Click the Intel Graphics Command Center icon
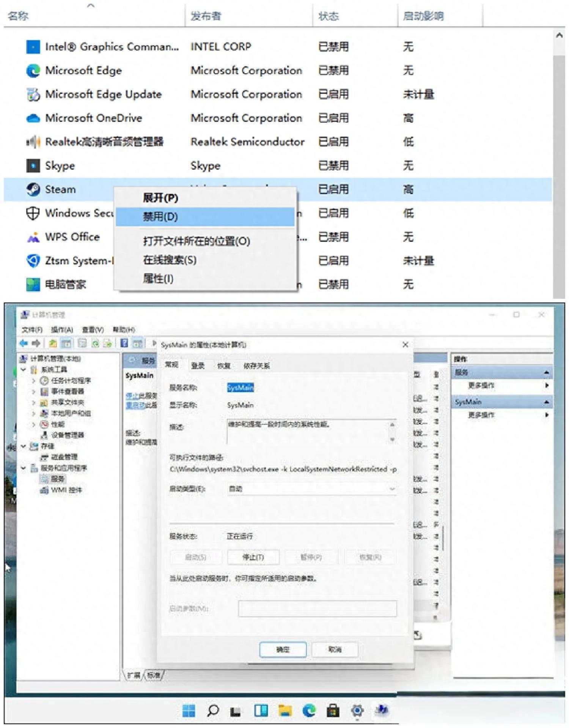 tap(33, 47)
